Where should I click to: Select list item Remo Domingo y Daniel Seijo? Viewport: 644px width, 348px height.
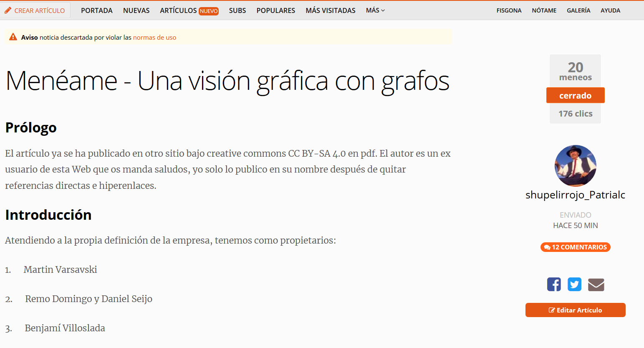click(x=88, y=299)
